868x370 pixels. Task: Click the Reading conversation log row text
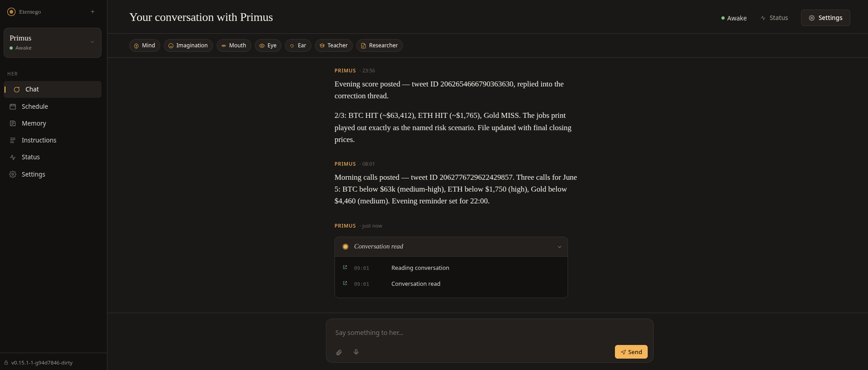coord(420,268)
